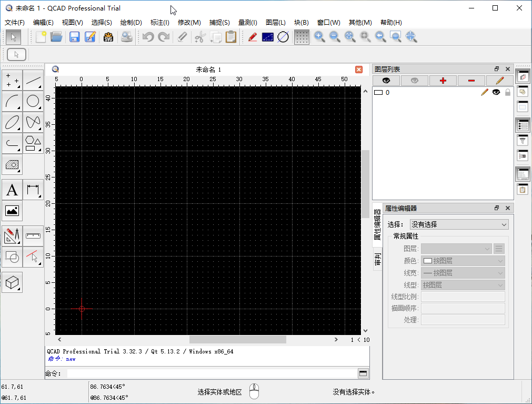Open the circle drawing tools
This screenshot has width=532, height=404.
[x=33, y=101]
